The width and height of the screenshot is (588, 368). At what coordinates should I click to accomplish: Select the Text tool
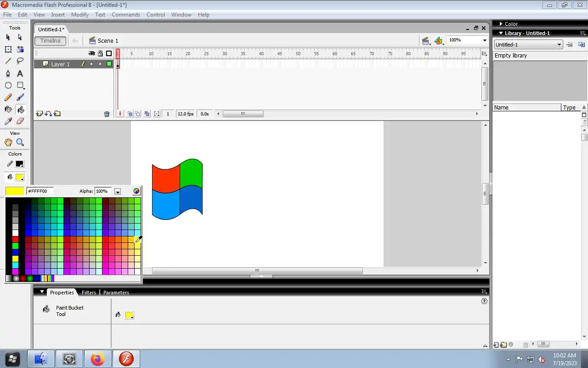(x=20, y=74)
